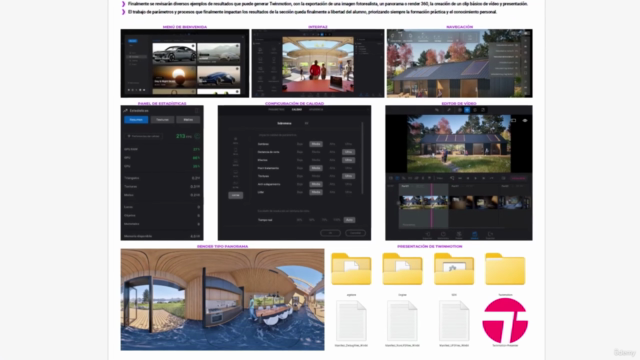Click the panorama render image of the kitchen

tap(222, 300)
